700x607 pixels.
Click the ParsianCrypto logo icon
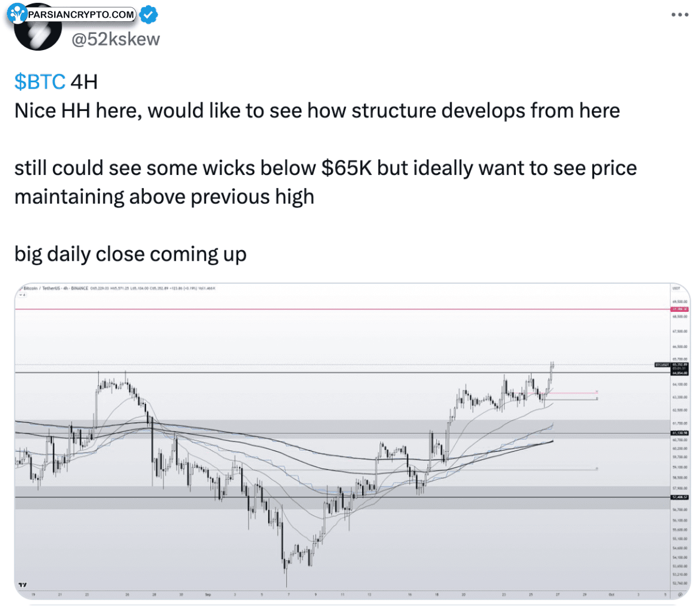(17, 13)
